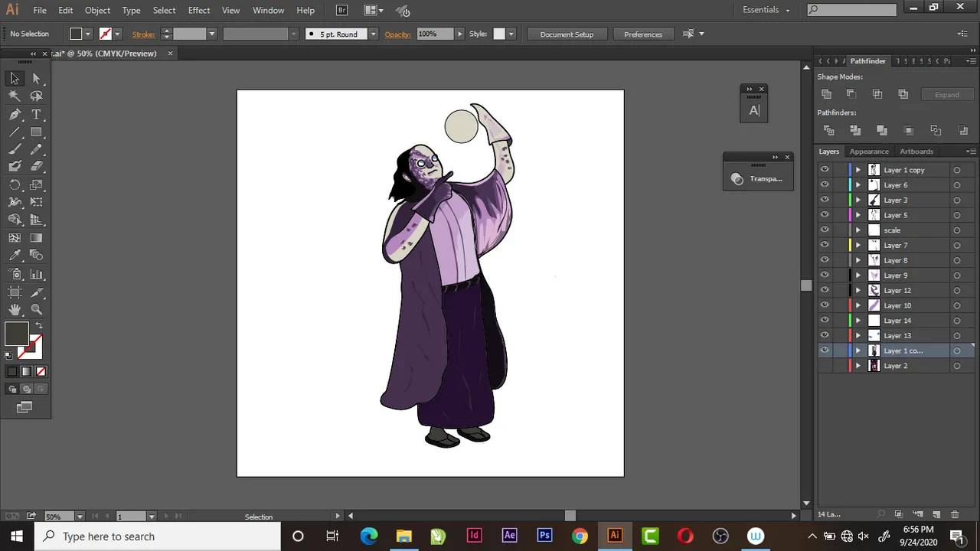The image size is (980, 551).
Task: Toggle visibility of Layer 5
Action: click(825, 215)
